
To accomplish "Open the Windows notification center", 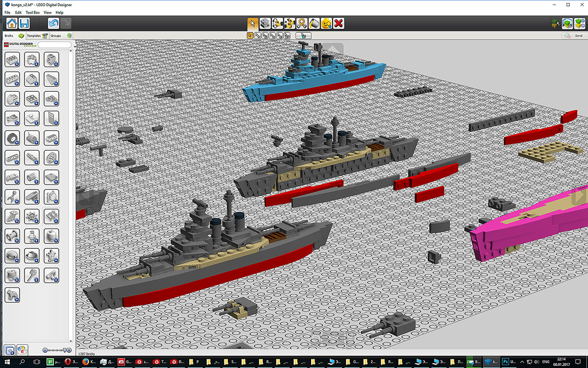I will 578,362.
